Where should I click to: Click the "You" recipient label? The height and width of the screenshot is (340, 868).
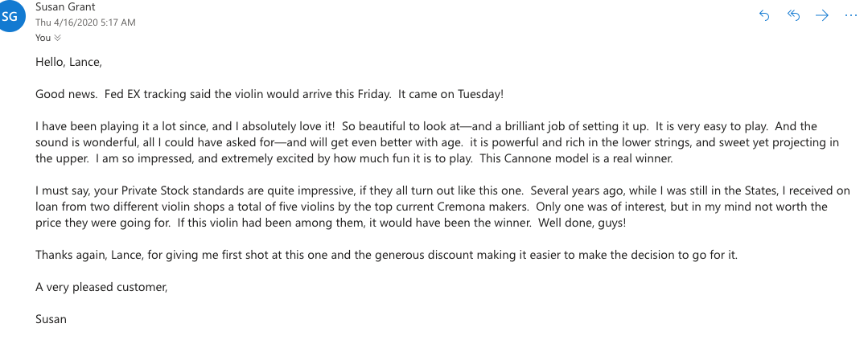43,38
